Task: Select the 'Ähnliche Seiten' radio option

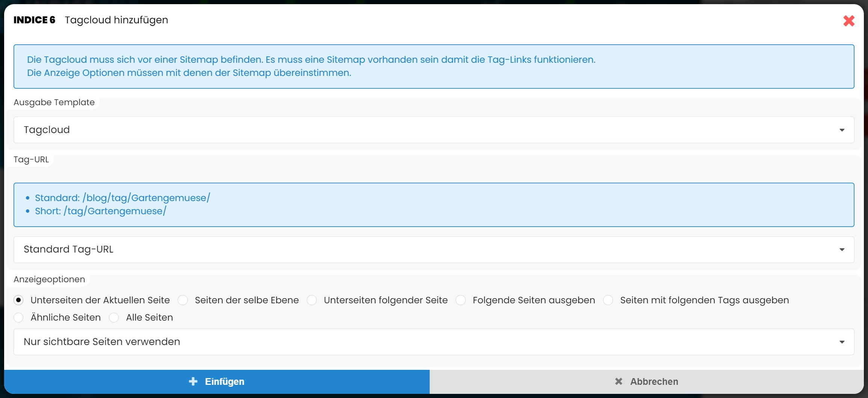Action: pos(18,318)
